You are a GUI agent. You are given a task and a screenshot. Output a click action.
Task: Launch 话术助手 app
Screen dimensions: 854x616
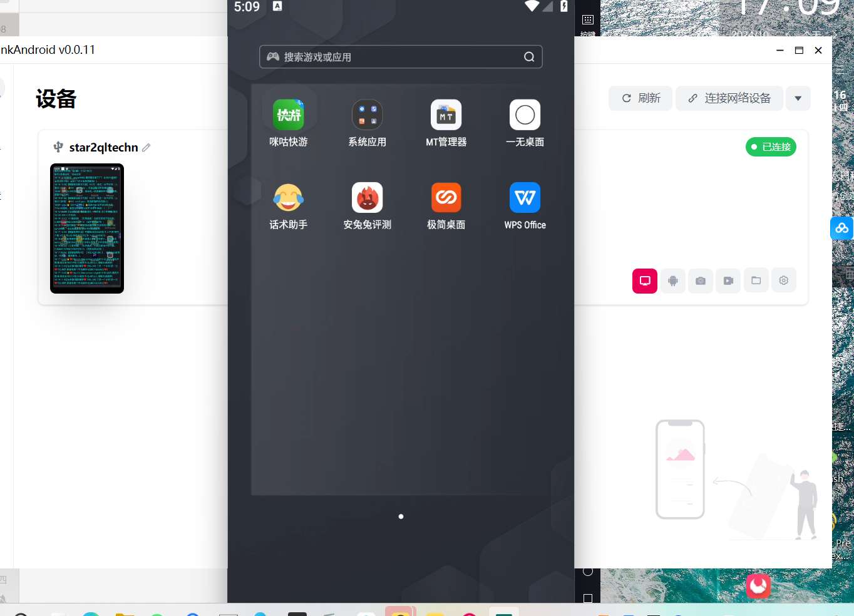click(289, 198)
